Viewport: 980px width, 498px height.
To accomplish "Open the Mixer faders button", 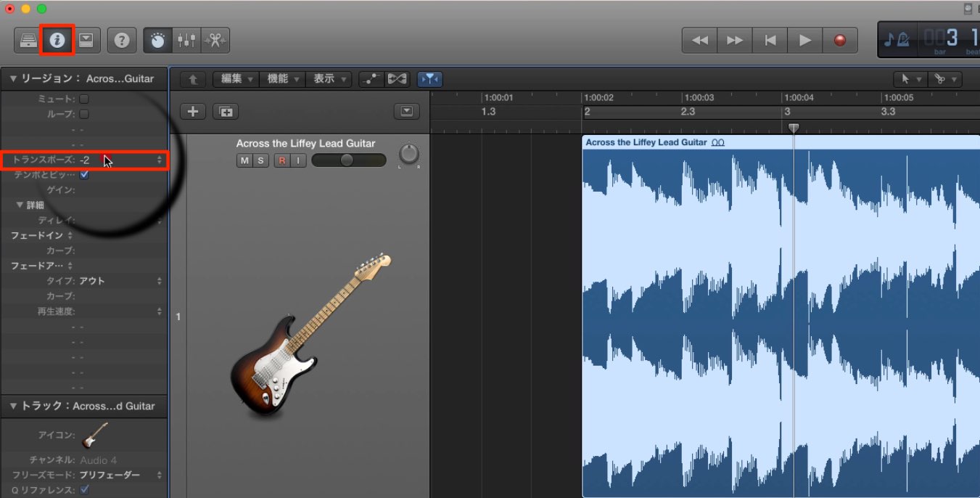I will click(x=186, y=40).
